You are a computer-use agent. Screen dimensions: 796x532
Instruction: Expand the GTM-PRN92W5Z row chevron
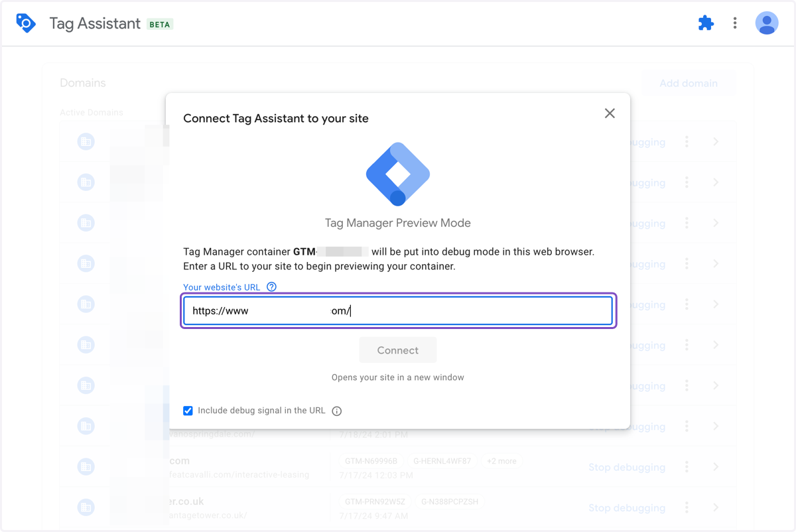(716, 507)
